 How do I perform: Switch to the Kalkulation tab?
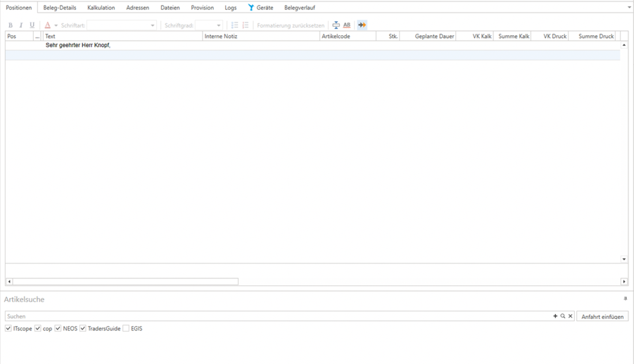pyautogui.click(x=101, y=8)
